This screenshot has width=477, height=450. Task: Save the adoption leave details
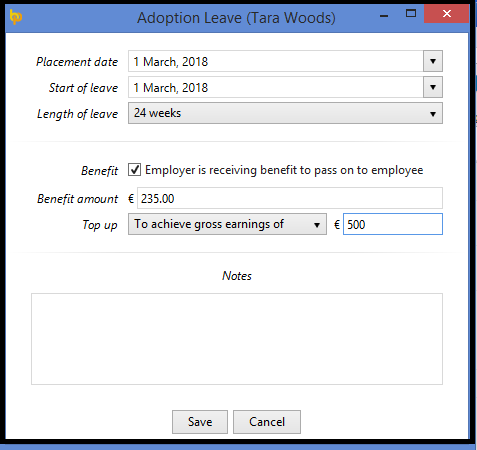(x=200, y=422)
